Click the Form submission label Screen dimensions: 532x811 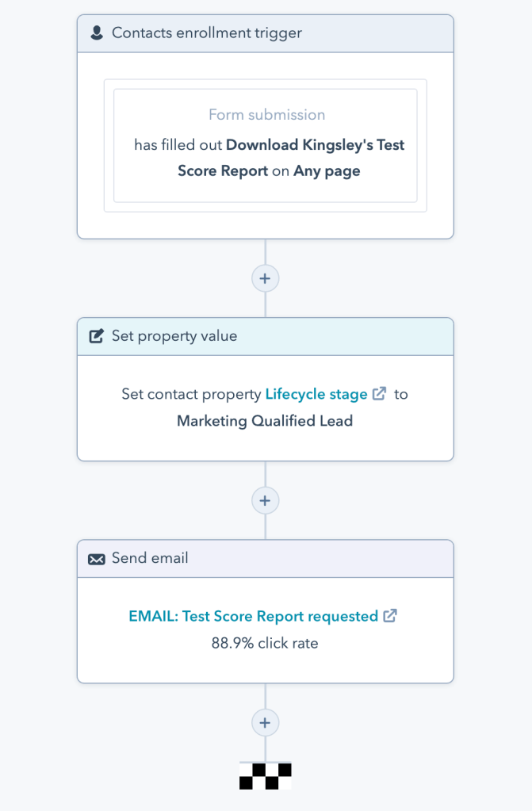(x=266, y=115)
